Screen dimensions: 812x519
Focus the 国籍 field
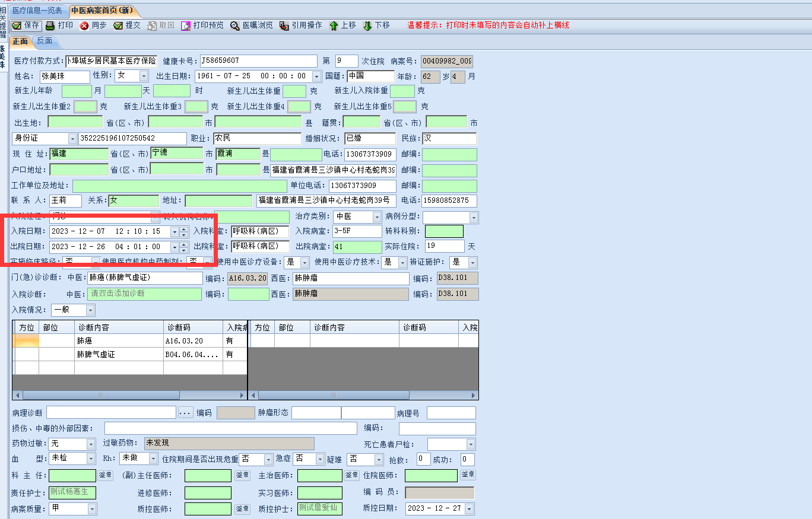pos(370,76)
